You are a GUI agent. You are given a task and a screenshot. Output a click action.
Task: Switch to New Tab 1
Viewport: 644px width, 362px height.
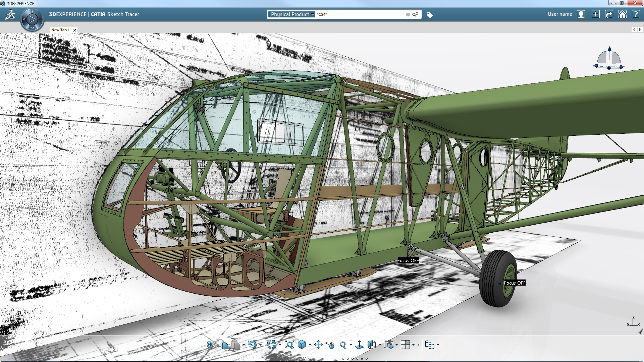coord(61,30)
